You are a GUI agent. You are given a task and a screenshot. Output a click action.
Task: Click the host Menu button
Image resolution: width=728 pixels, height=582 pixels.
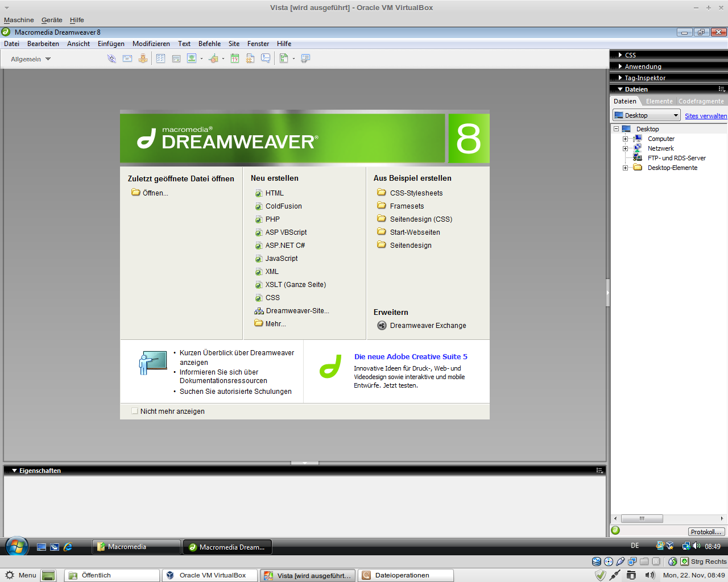pyautogui.click(x=20, y=575)
